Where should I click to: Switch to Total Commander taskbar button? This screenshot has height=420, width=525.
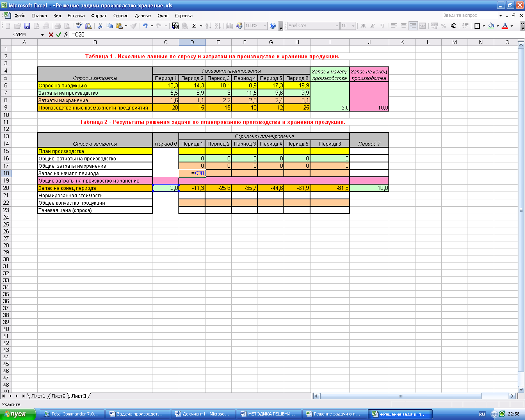coord(71,414)
